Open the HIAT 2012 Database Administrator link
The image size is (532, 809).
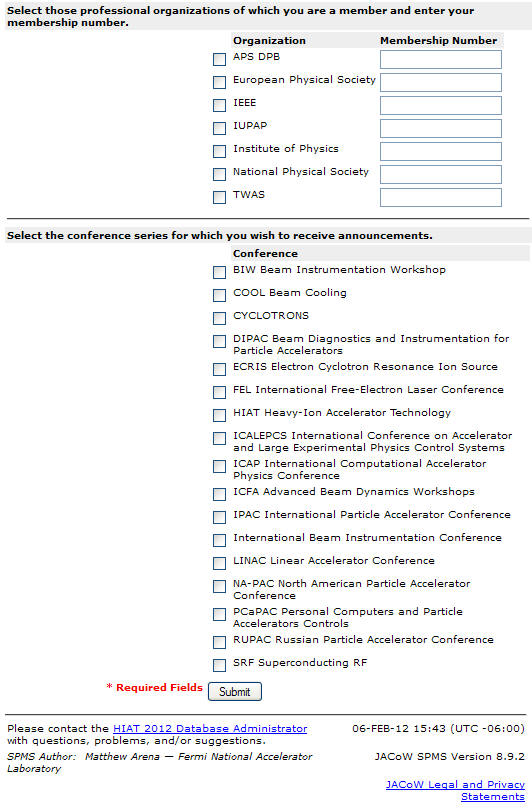tap(210, 729)
